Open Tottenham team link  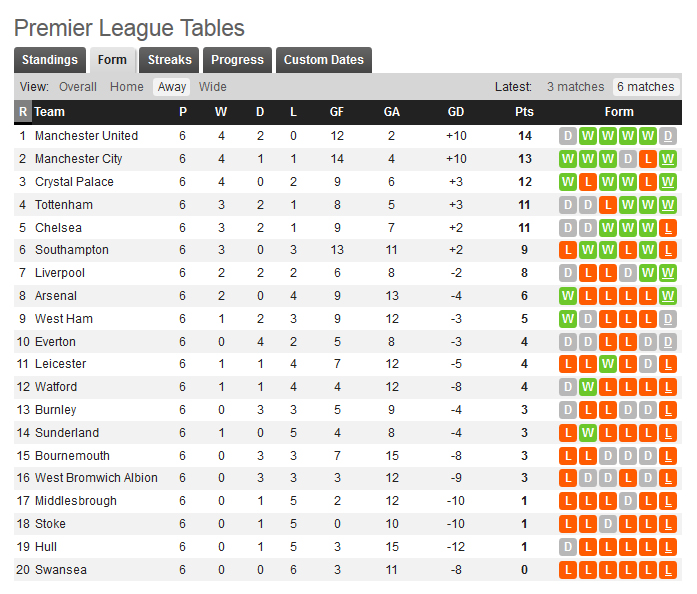[x=64, y=205]
